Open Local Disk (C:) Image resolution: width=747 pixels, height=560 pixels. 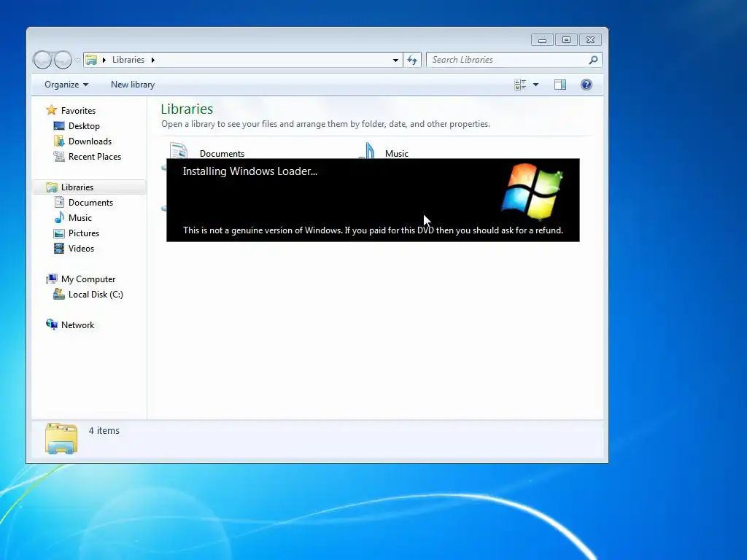[x=96, y=295]
